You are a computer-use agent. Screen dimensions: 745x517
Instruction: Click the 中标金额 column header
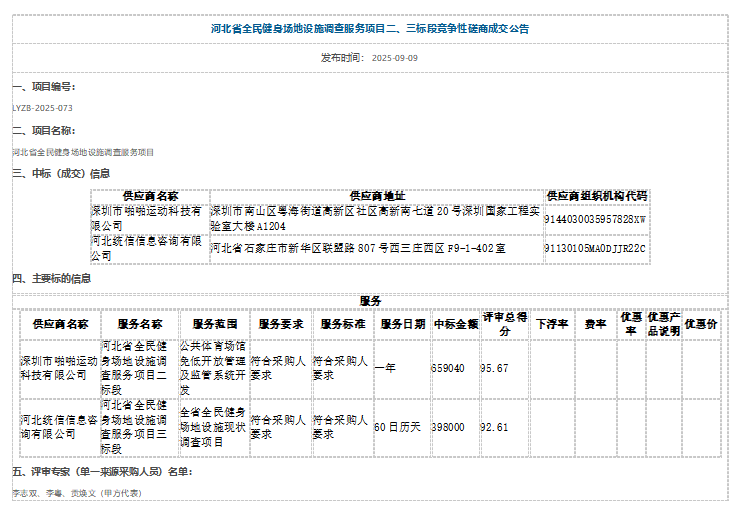455,324
